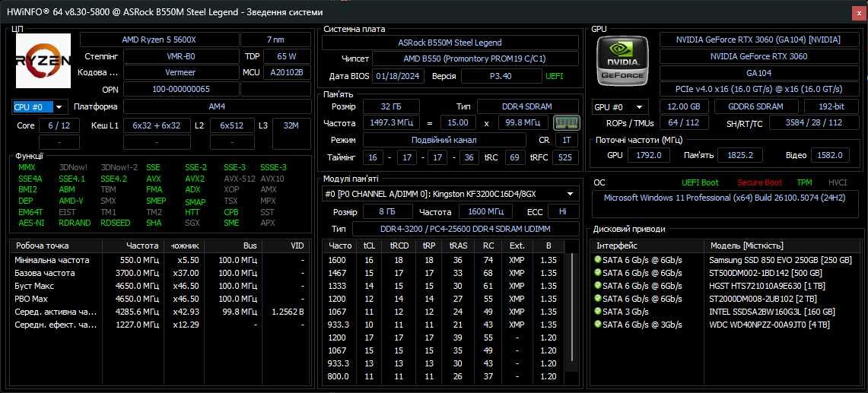Click the Vermeer codename field
This screenshot has height=393, width=868.
(x=180, y=72)
